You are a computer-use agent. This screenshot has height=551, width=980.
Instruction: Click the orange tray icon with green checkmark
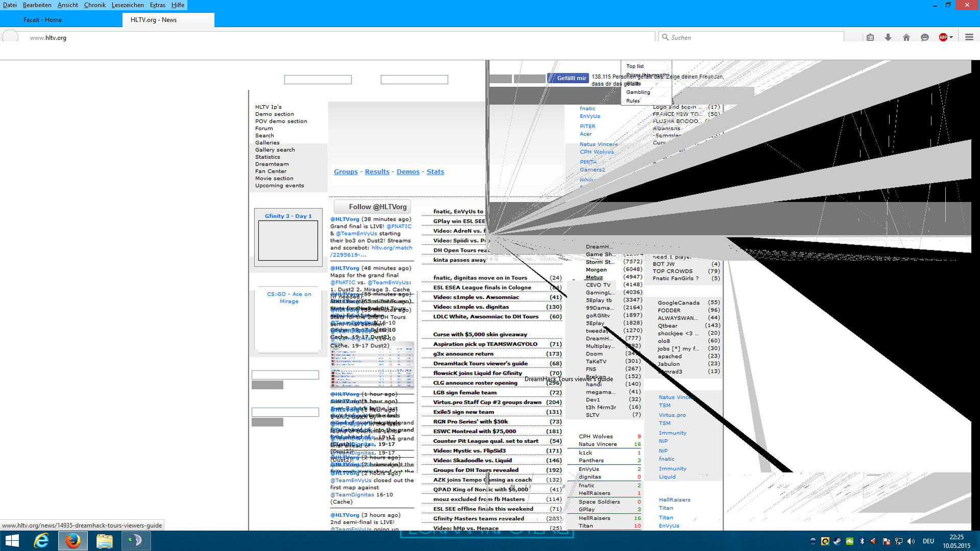coord(825,541)
